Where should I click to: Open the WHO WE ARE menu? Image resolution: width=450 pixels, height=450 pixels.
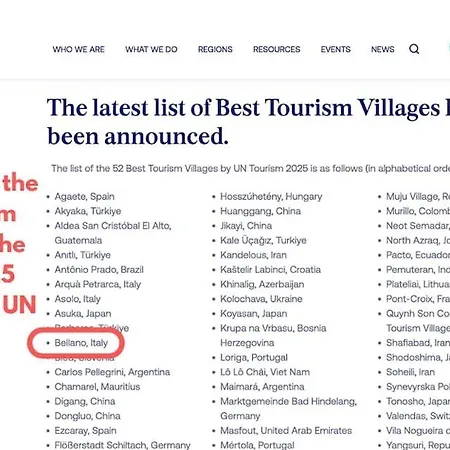coord(78,49)
